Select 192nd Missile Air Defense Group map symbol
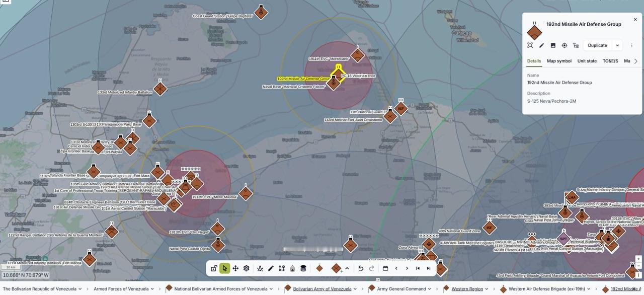The image size is (644, 295). (x=339, y=73)
